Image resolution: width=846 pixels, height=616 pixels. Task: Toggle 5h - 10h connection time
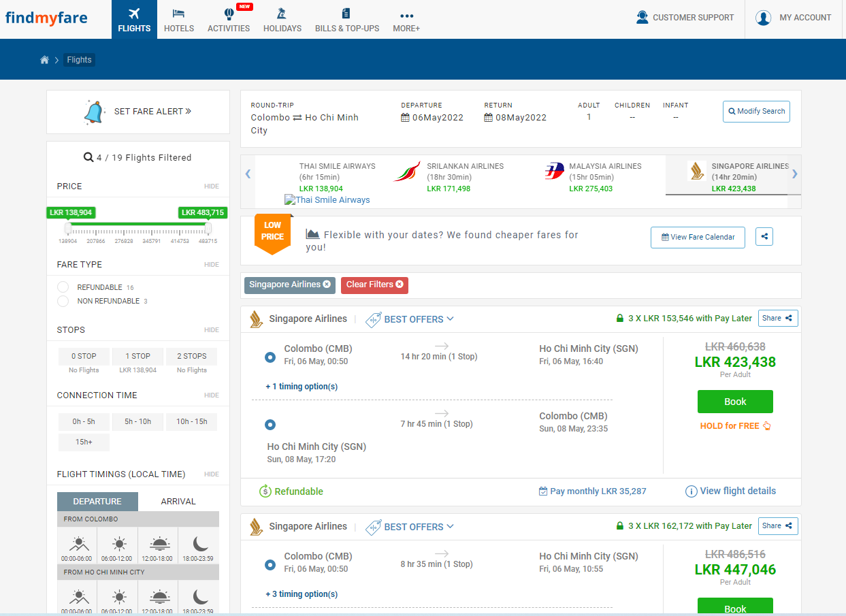137,421
